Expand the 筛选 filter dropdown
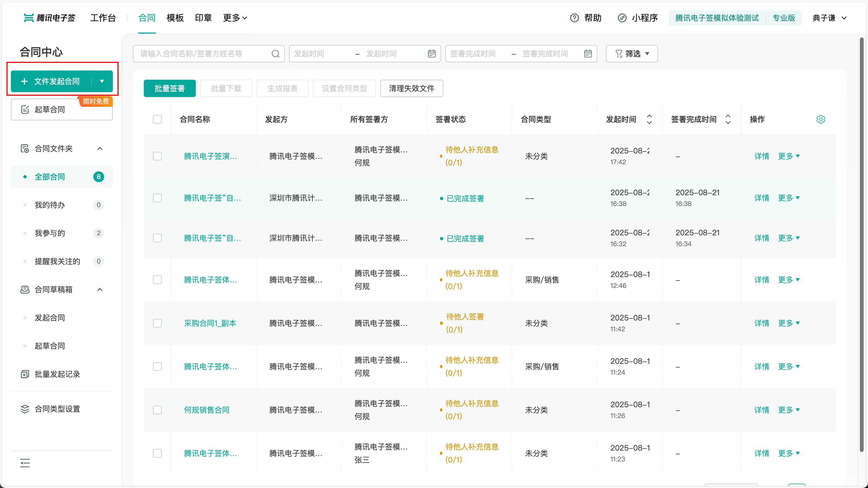Viewport: 868px width, 488px height. click(x=632, y=54)
